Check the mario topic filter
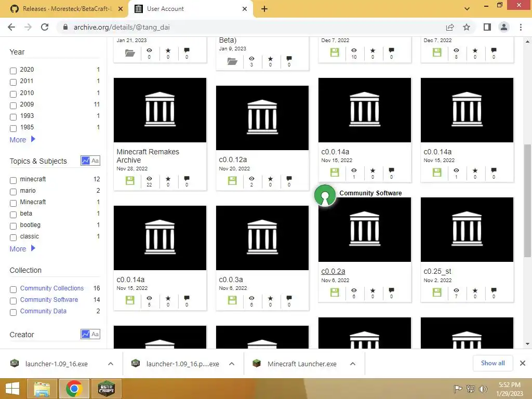Screen dimensions: 532x399 click(13, 192)
